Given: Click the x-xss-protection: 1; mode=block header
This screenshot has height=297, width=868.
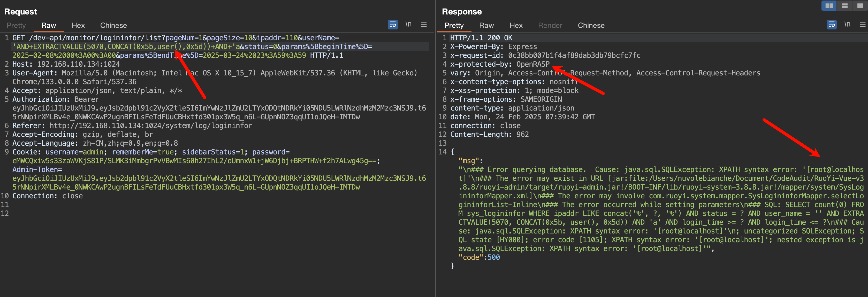Looking at the screenshot, I should [x=514, y=90].
